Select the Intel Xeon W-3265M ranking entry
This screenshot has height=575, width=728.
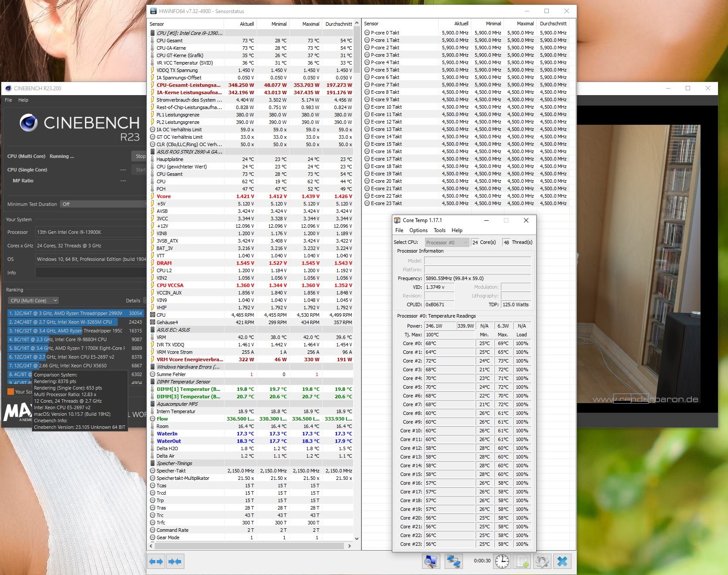point(75,322)
